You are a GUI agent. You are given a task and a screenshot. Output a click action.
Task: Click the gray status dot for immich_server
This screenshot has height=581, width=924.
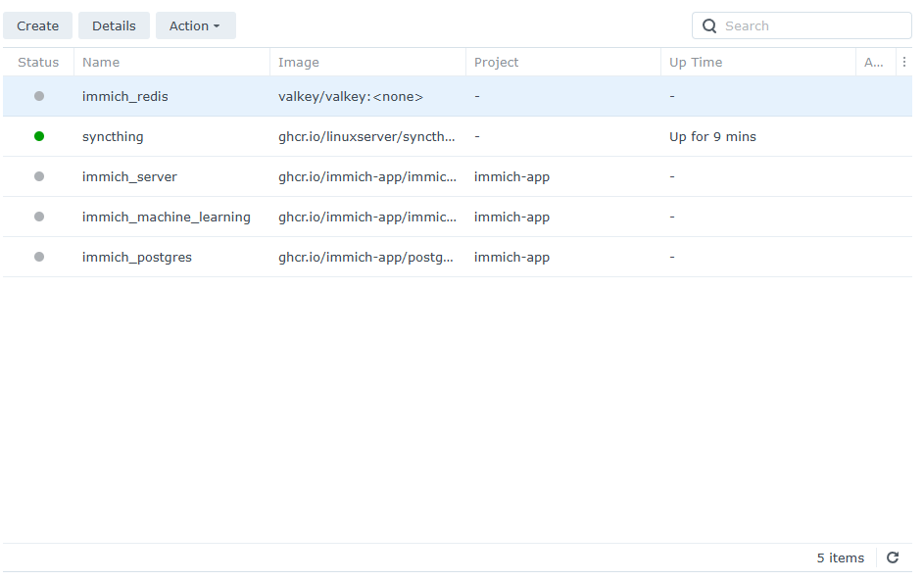coord(39,176)
